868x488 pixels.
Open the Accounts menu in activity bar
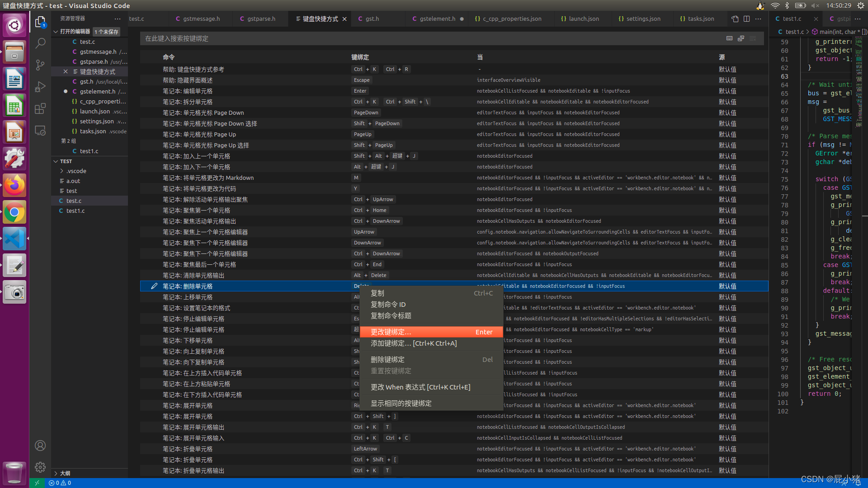[40, 446]
